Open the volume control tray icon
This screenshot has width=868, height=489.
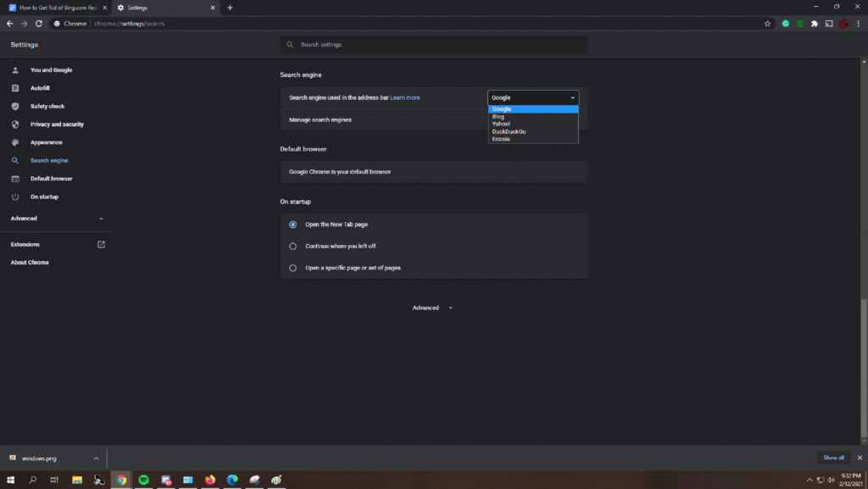[x=831, y=481]
